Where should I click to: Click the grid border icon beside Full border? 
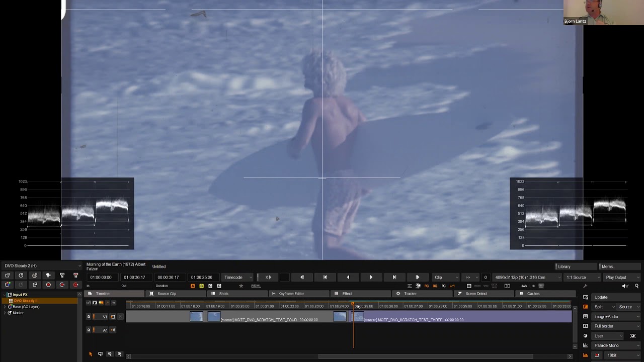pos(585,326)
